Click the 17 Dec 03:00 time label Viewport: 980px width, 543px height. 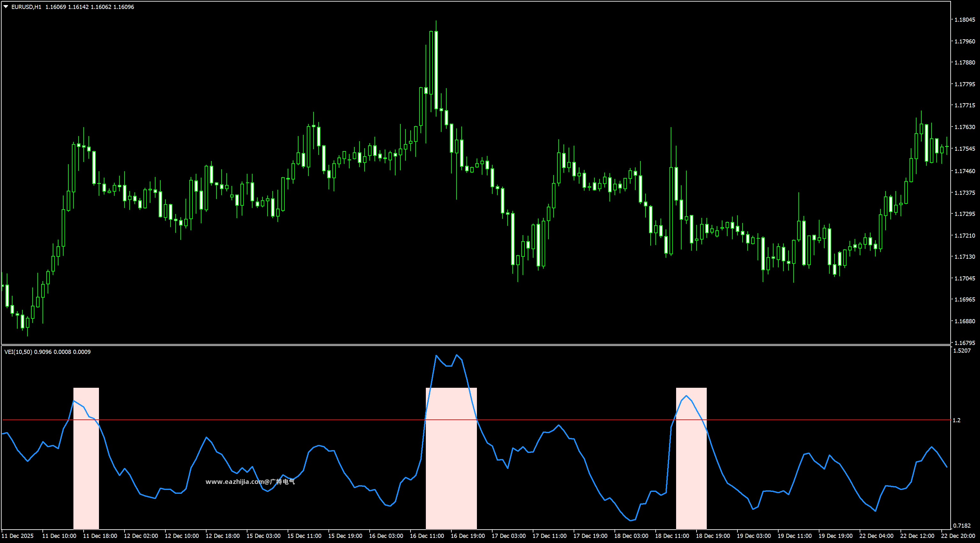pyautogui.click(x=509, y=536)
